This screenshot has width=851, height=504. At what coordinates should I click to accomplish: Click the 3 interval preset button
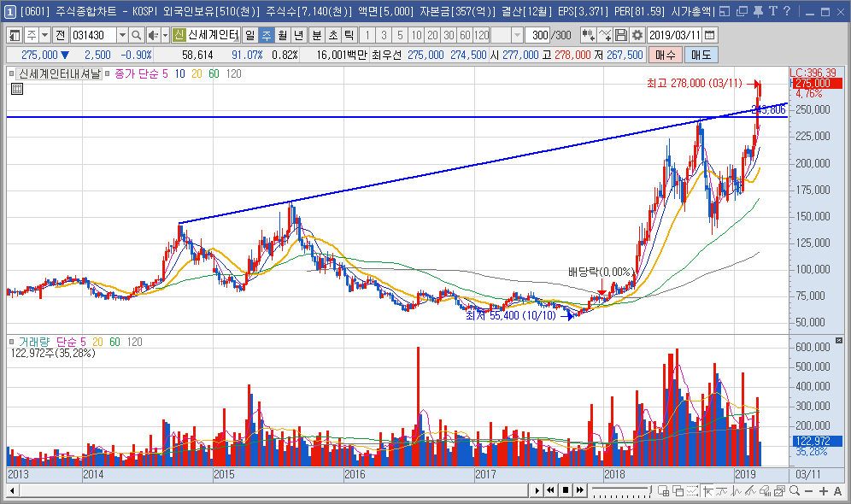384,35
